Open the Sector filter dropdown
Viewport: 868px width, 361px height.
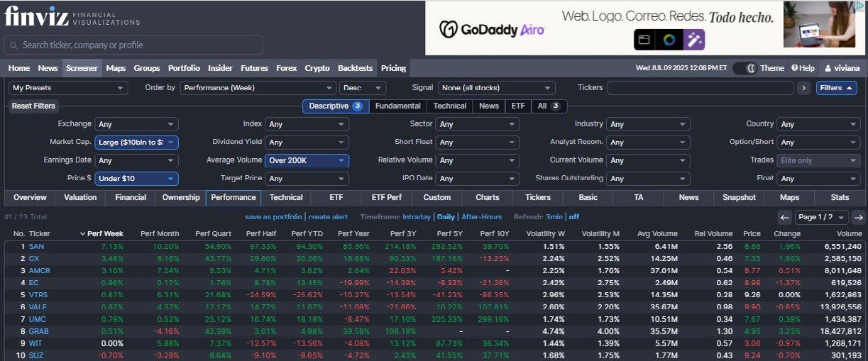(x=478, y=124)
